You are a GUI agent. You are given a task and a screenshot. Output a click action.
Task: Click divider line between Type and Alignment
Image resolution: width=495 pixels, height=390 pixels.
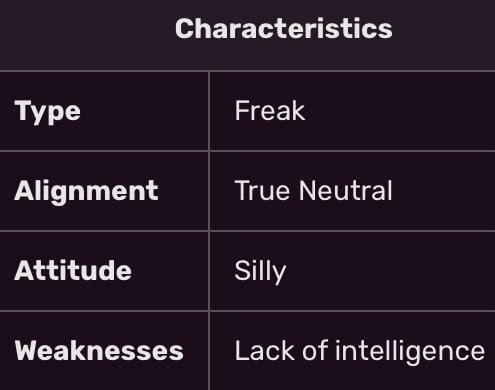pos(247,151)
